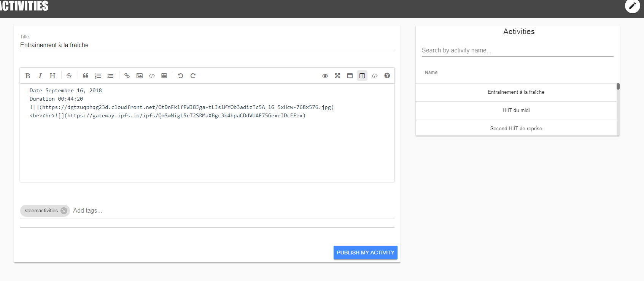Create a numbered list

98,76
